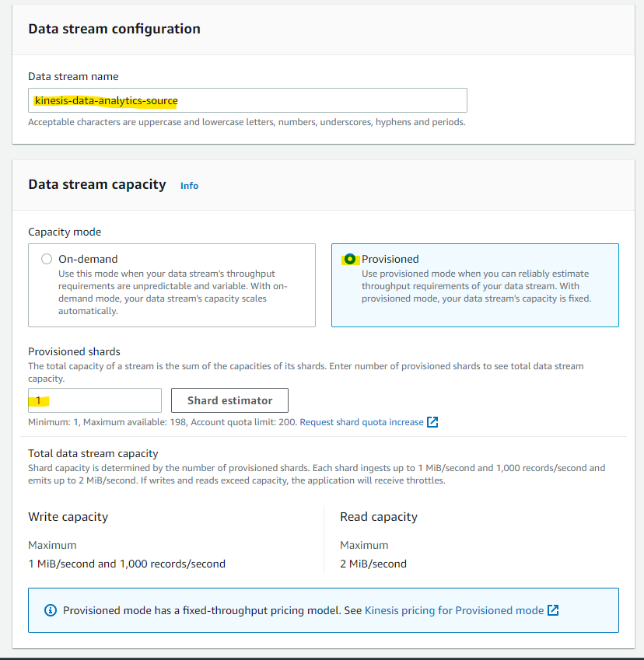This screenshot has width=644, height=660.
Task: Select the Provisioned capacity mode radio button
Action: point(351,259)
